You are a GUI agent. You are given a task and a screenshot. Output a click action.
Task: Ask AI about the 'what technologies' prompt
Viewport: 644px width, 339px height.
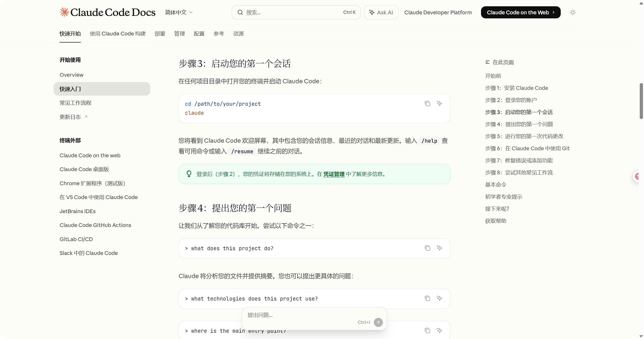(439, 298)
